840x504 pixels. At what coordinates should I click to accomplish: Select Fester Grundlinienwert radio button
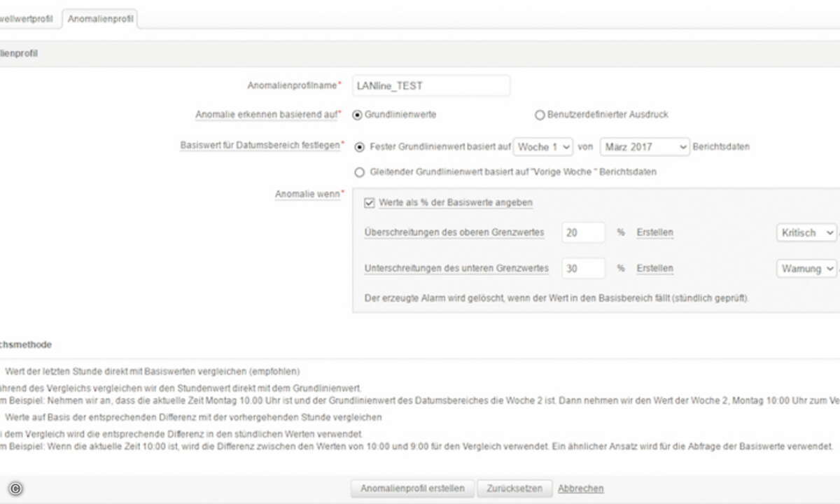coord(360,147)
